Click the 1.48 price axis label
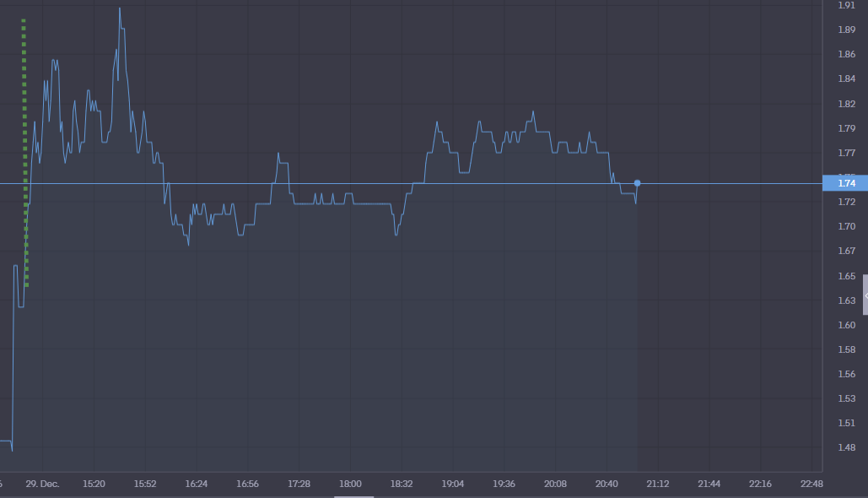 [845, 447]
